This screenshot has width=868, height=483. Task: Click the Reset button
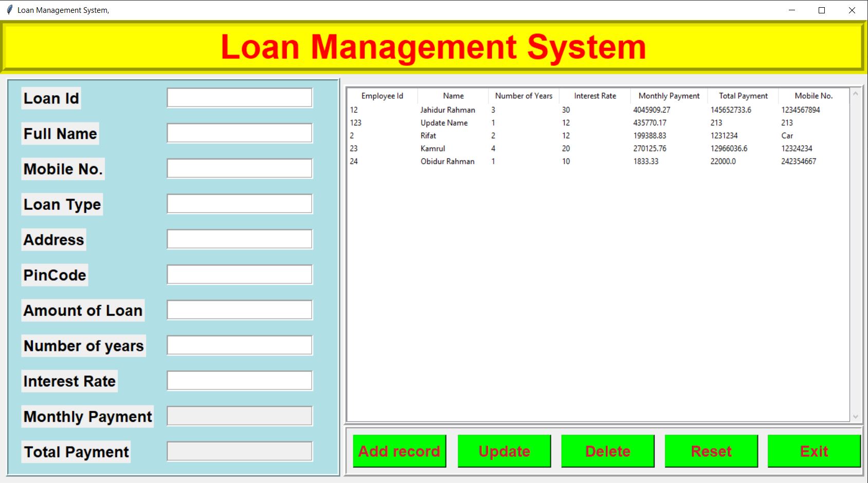711,451
